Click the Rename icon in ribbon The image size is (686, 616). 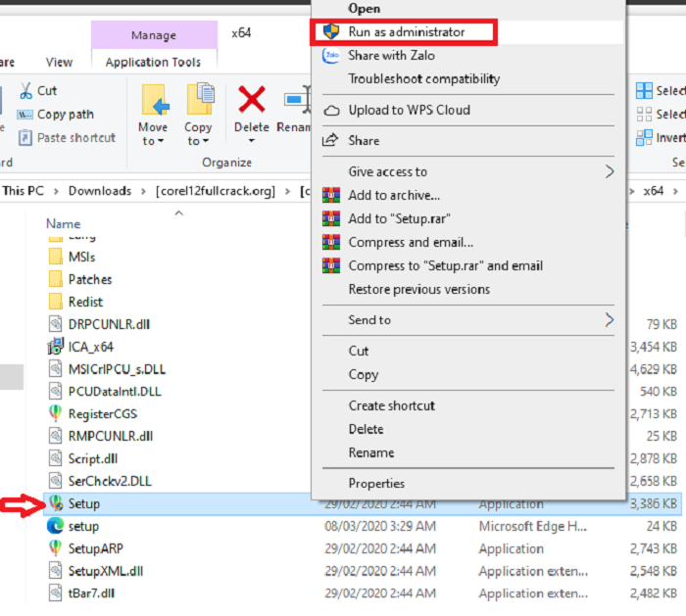pyautogui.click(x=297, y=101)
